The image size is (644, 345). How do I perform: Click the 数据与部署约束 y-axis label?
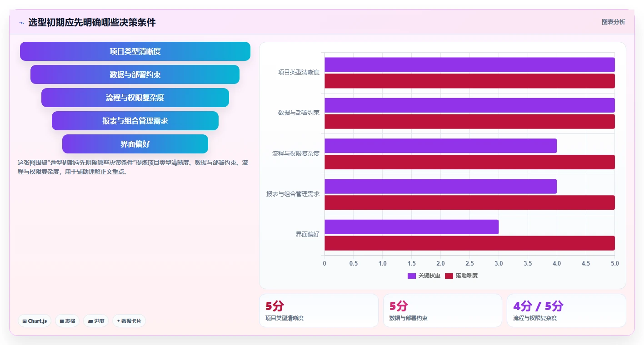(299, 113)
